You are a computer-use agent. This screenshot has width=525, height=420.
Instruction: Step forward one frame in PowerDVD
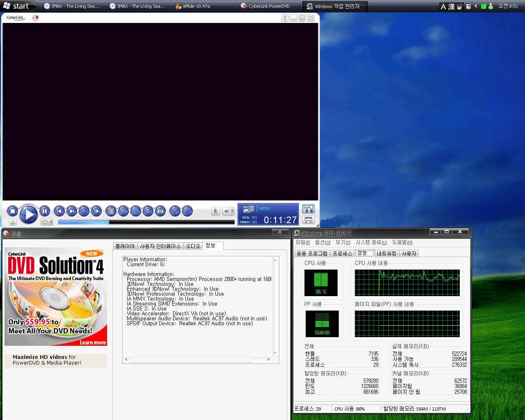point(96,211)
